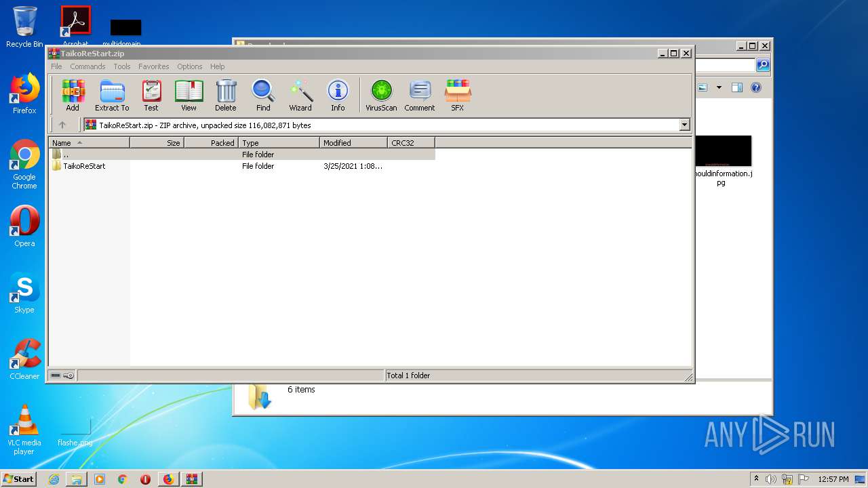Run Test on the archive

(x=151, y=96)
